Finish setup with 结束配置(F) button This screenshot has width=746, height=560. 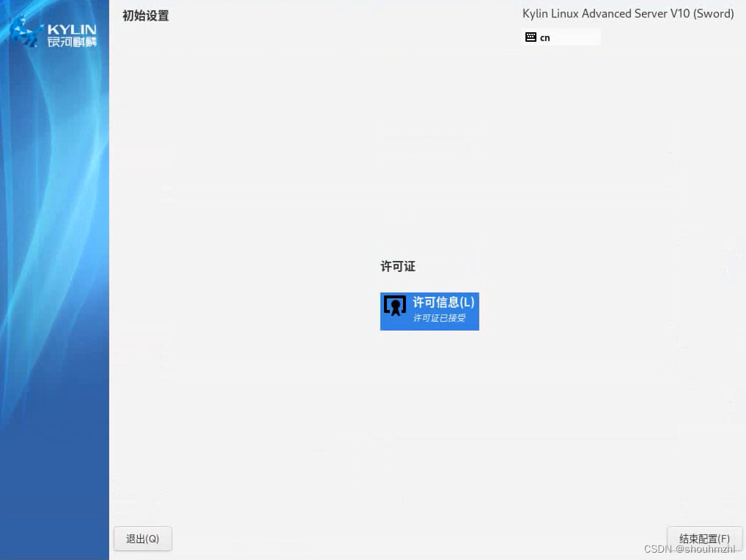(704, 539)
